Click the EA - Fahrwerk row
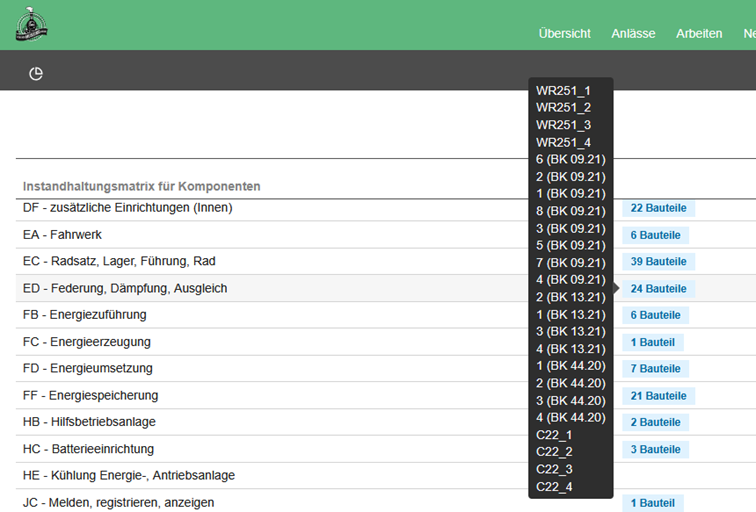The width and height of the screenshot is (756, 512). [x=65, y=235]
